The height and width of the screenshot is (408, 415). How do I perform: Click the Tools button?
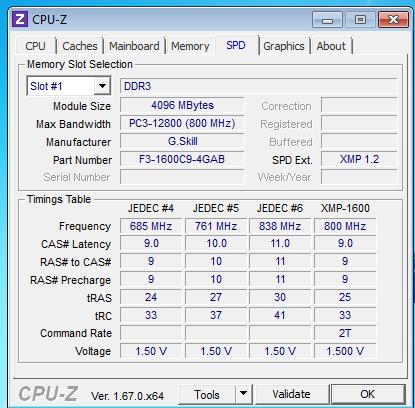tap(207, 394)
